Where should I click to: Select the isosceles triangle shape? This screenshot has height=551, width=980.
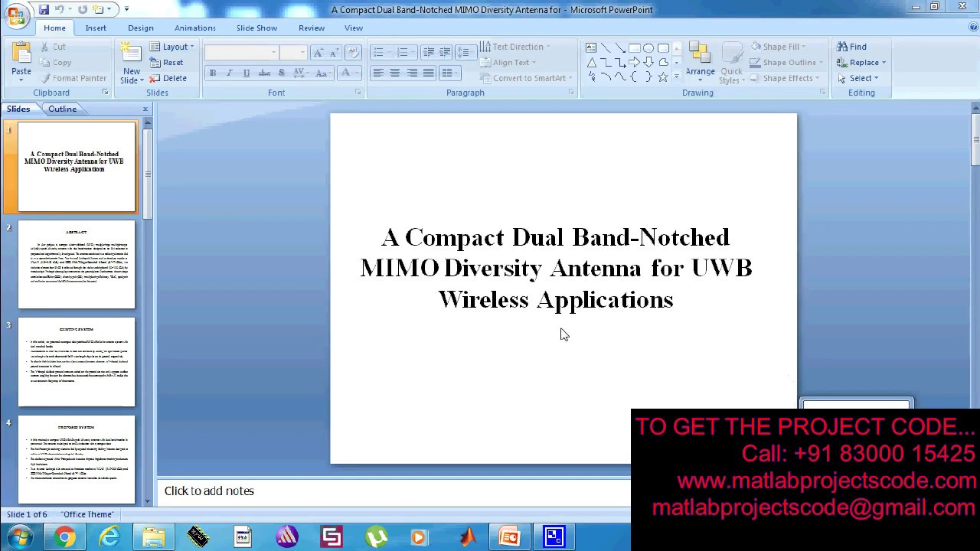[x=591, y=62]
